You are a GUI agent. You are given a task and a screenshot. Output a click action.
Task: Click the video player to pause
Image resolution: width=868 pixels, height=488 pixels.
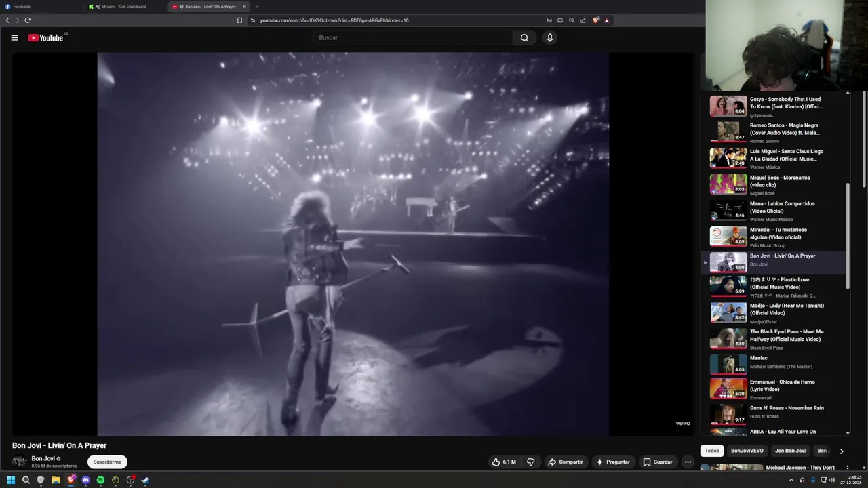353,244
